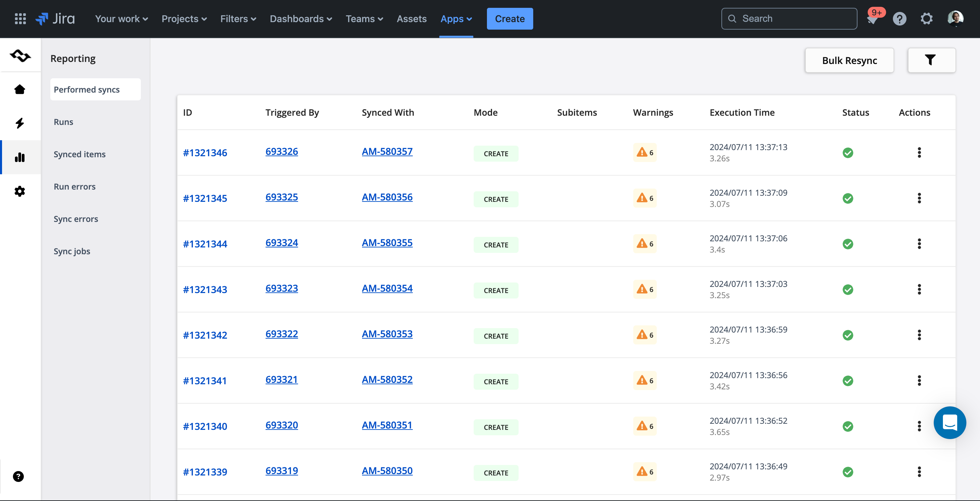980x501 pixels.
Task: Open actions menu for sync #1321339
Action: [x=919, y=472]
